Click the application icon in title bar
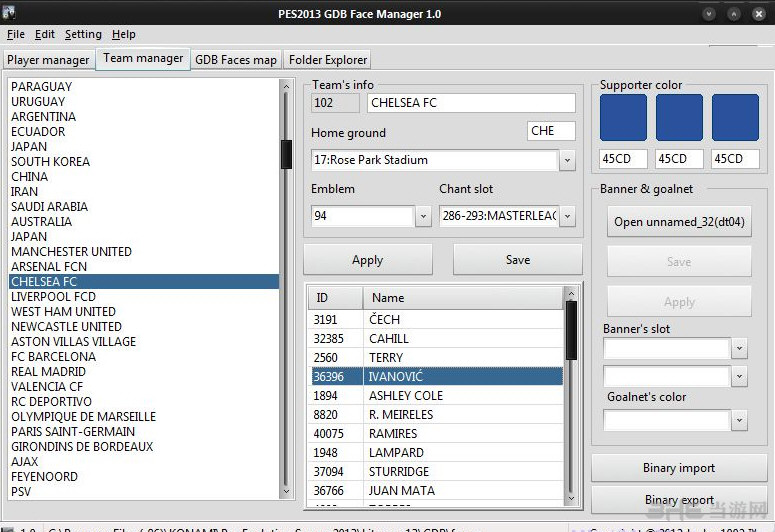The image size is (775, 532). [x=8, y=12]
